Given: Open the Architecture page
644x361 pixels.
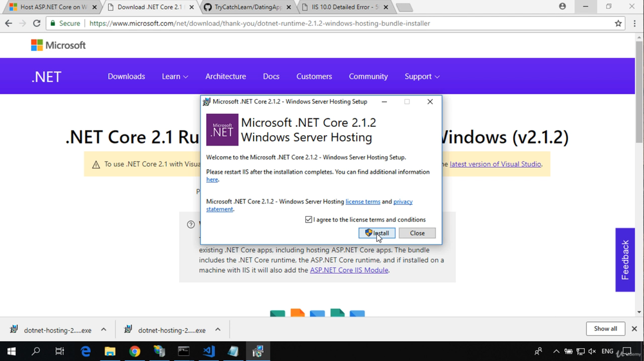Looking at the screenshot, I should pyautogui.click(x=225, y=77).
